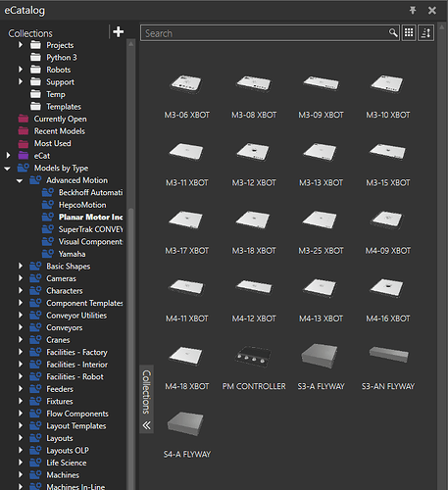Click into the Search field
Image resolution: width=448 pixels, height=490 pixels.
(x=265, y=33)
